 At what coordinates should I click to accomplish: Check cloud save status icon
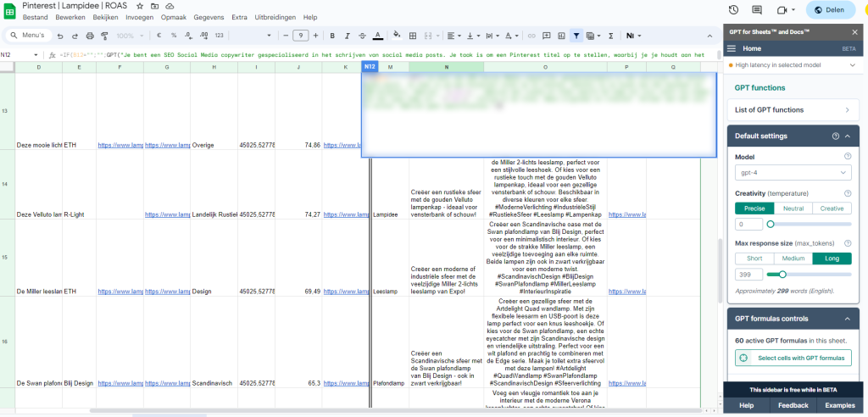[x=170, y=6]
